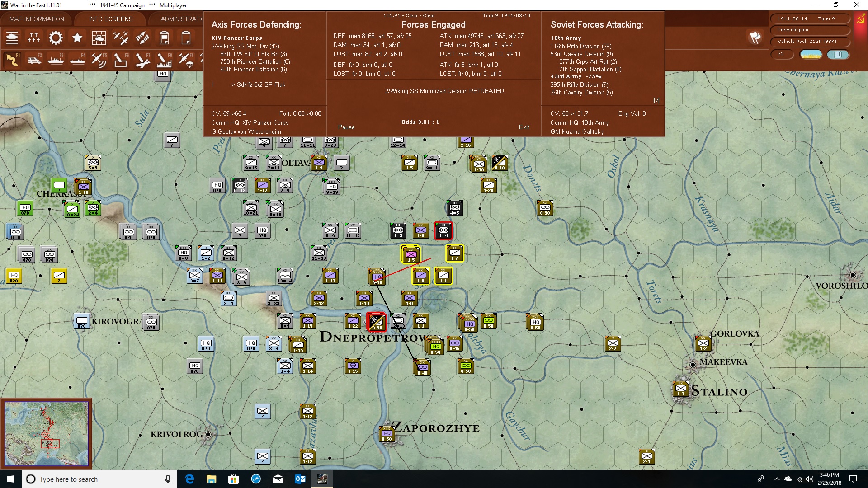Open the MAP INFORMATION tab
Screen dimensions: 868x488
[37, 19]
